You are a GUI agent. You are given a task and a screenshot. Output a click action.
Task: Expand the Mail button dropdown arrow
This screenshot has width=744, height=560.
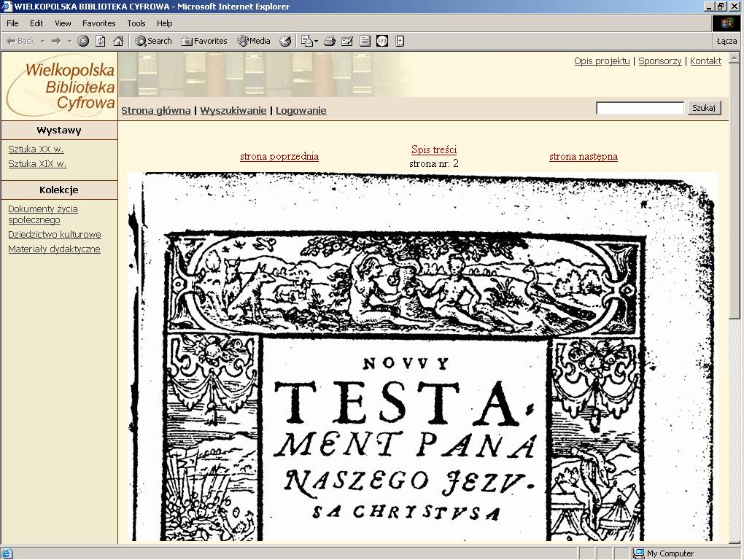pyautogui.click(x=317, y=42)
